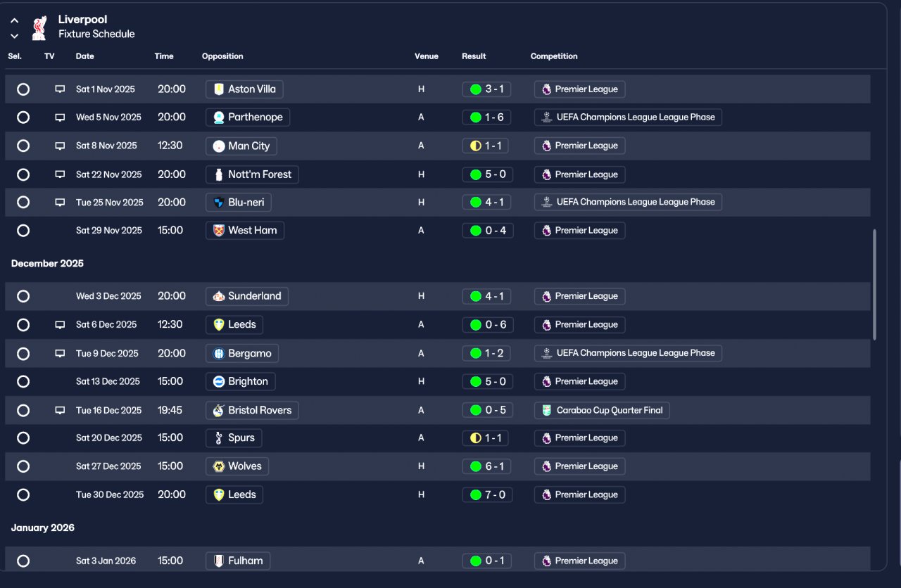
Task: Open the 7 - 0 result against Leeds
Action: pyautogui.click(x=487, y=494)
